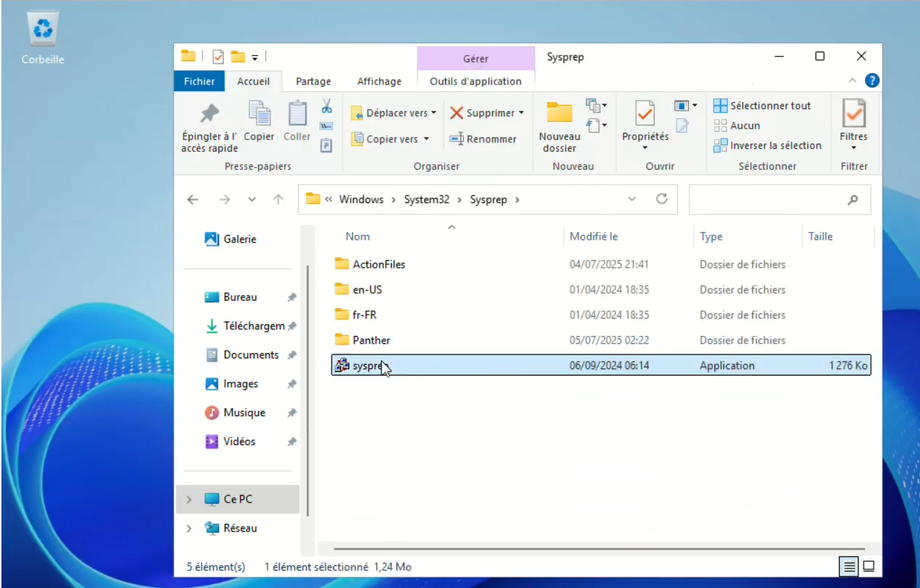The height and width of the screenshot is (588, 920).
Task: Switch to the Affichage tab
Action: pos(379,81)
